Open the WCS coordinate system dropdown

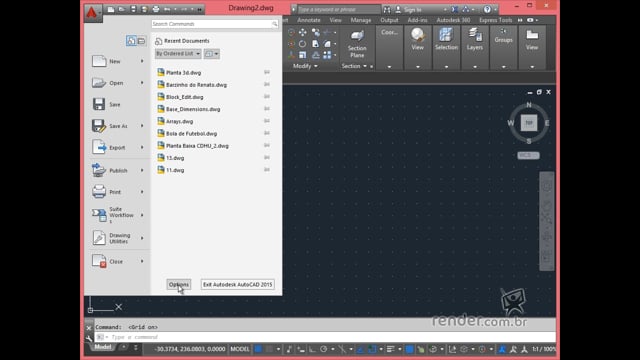(529, 156)
